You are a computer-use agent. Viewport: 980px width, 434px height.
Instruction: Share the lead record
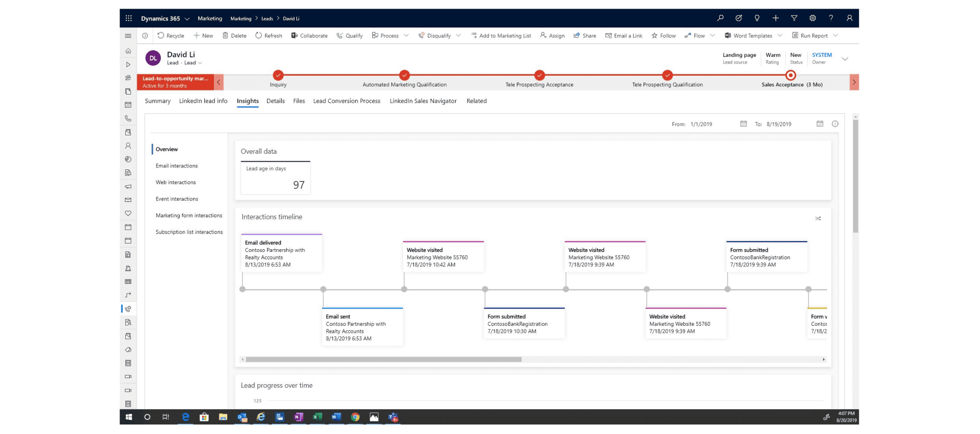585,36
